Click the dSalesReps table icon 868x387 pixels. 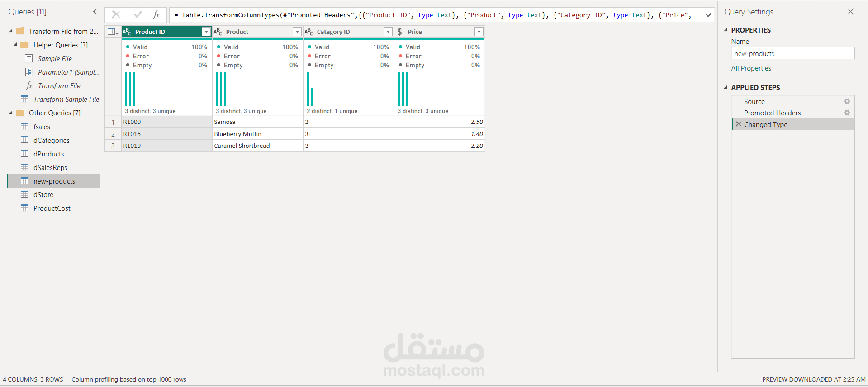tap(24, 167)
